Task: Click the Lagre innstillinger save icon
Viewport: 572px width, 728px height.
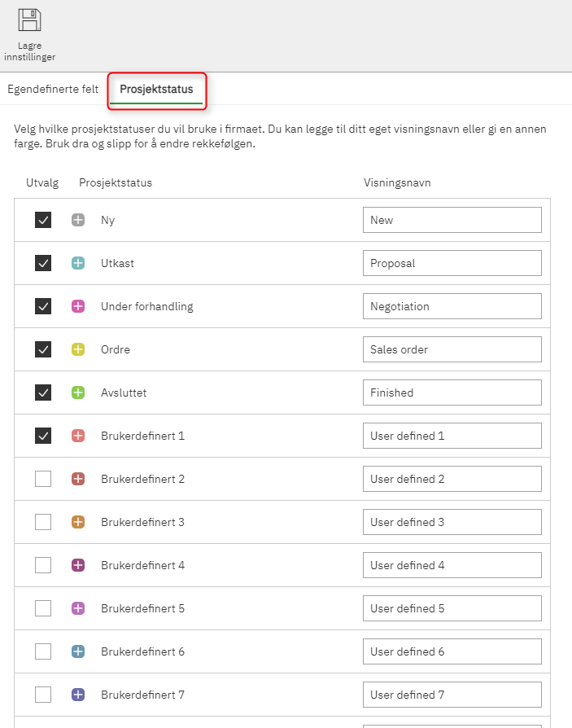Action: 30,20
